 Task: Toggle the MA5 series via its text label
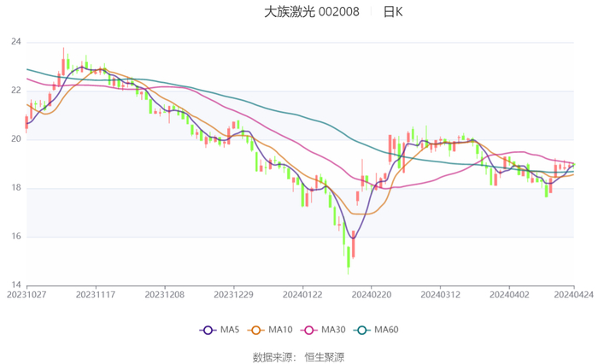pos(230,330)
